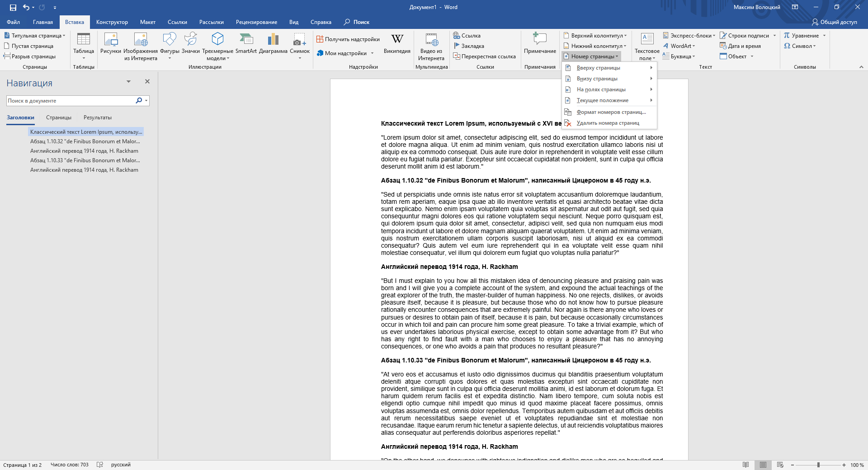The height and width of the screenshot is (470, 868).
Task: Insert a Закладка bookmark
Action: point(469,46)
